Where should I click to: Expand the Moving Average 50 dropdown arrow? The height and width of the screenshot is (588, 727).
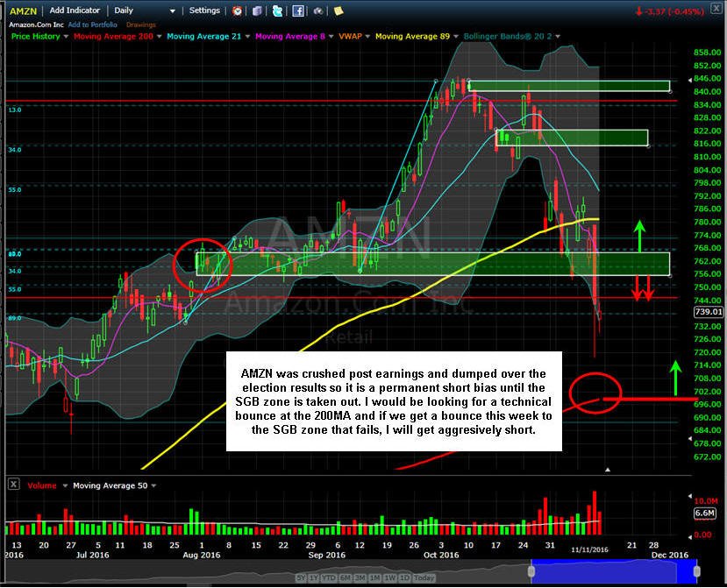point(153,486)
